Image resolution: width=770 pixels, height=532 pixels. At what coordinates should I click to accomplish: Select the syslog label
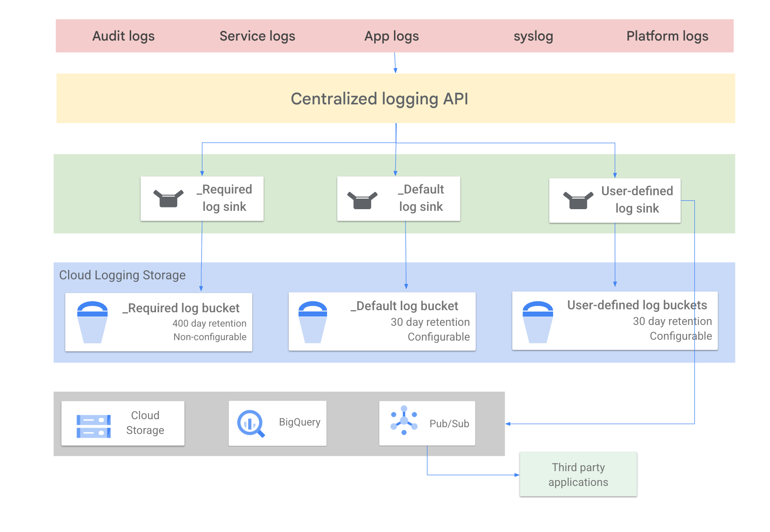533,36
